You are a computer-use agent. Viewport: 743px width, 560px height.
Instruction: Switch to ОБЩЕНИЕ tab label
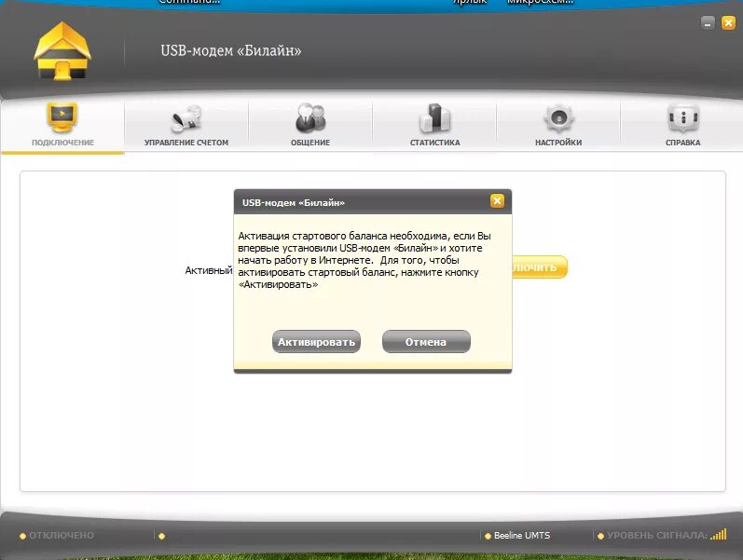[310, 143]
